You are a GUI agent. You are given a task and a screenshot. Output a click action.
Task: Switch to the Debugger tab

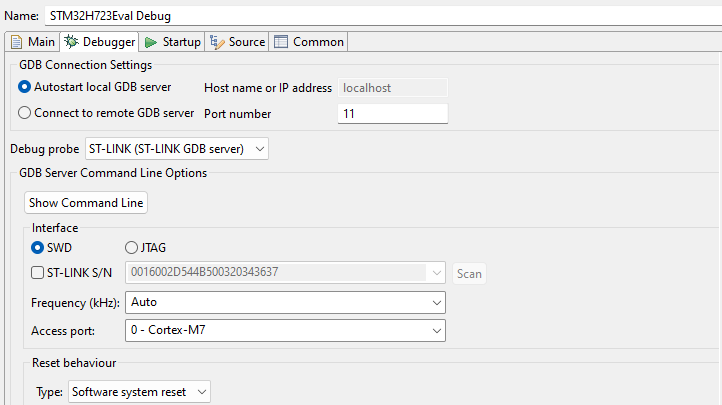coord(99,42)
